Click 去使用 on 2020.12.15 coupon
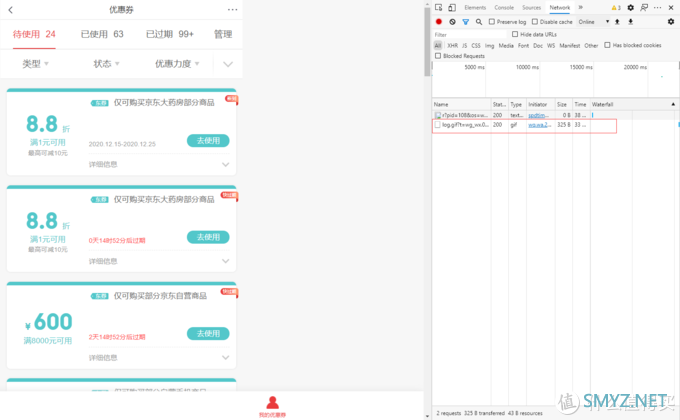 pyautogui.click(x=208, y=141)
